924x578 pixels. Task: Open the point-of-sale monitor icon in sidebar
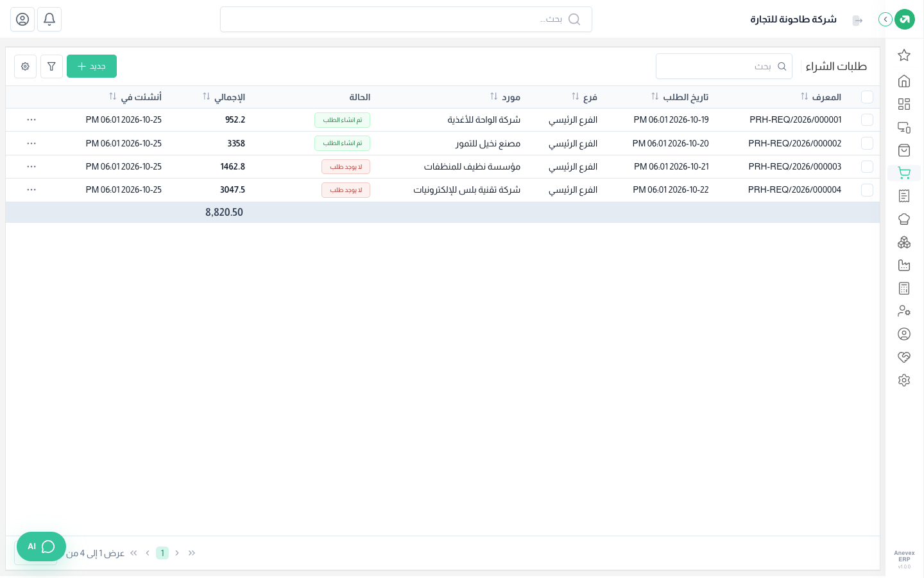coord(904,127)
